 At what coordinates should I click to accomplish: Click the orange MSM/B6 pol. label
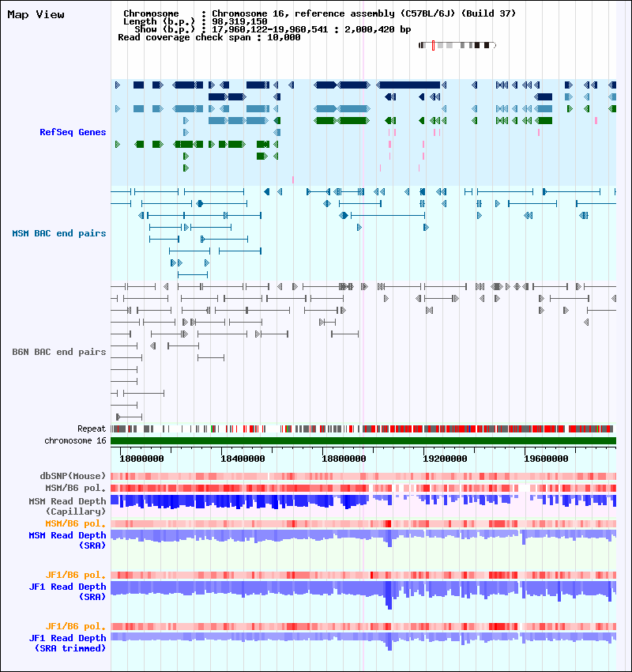click(x=76, y=523)
